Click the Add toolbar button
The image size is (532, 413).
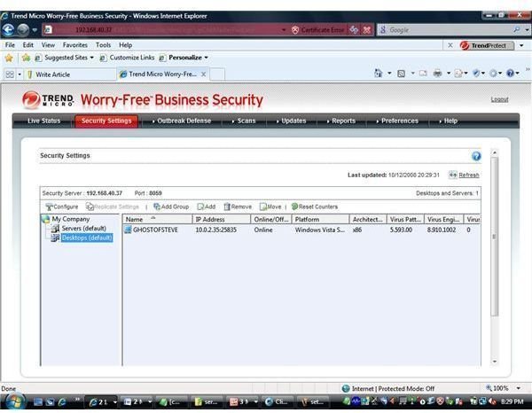click(207, 206)
